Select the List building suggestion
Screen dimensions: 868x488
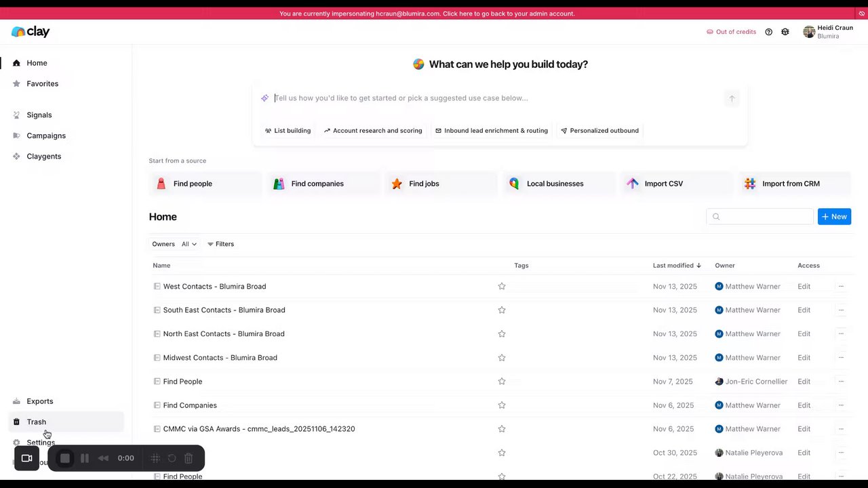point(288,131)
